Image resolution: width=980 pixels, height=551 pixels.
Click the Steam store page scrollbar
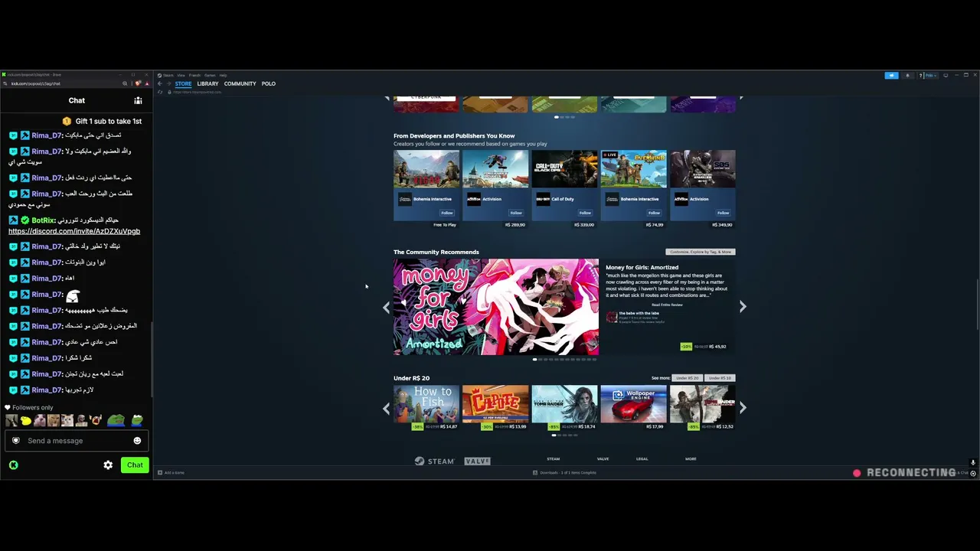[977, 305]
